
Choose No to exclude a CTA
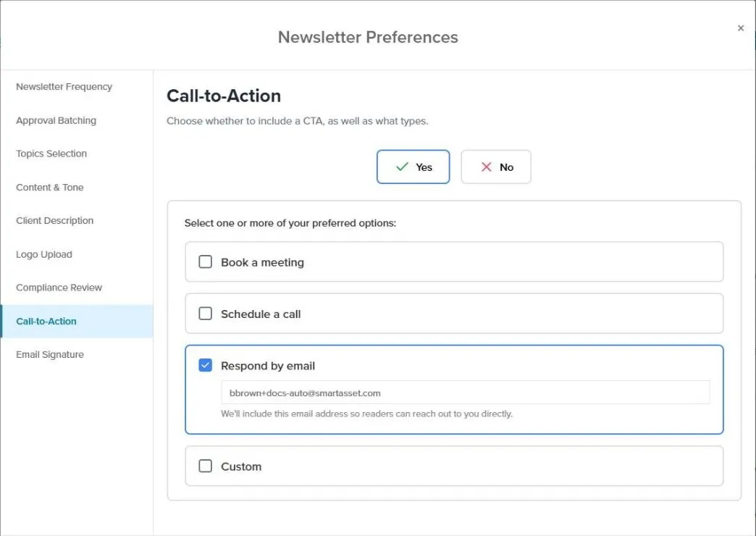(495, 167)
